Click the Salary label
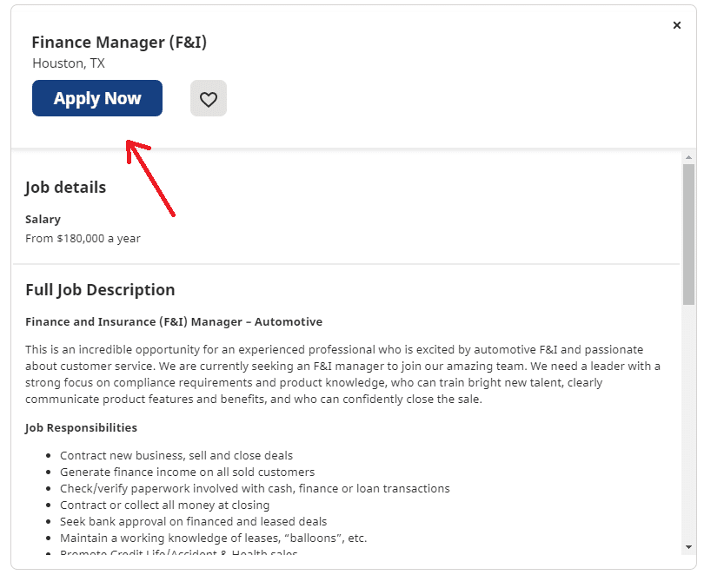The image size is (704, 588). pyautogui.click(x=43, y=220)
